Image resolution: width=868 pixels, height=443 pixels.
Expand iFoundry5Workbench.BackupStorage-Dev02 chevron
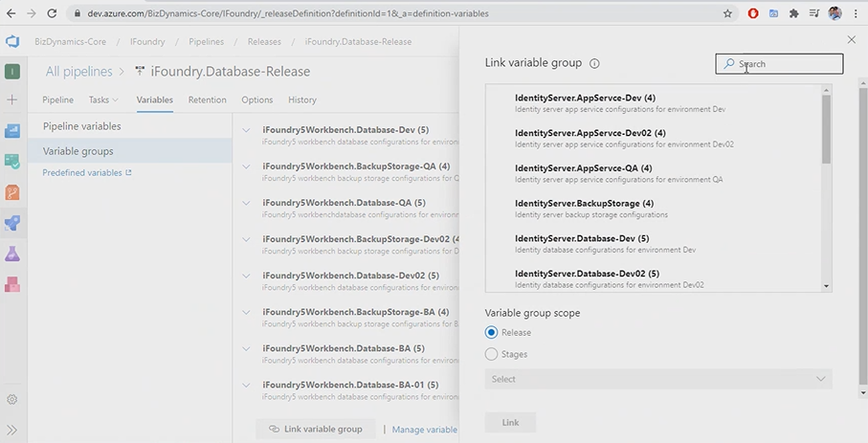click(x=246, y=240)
